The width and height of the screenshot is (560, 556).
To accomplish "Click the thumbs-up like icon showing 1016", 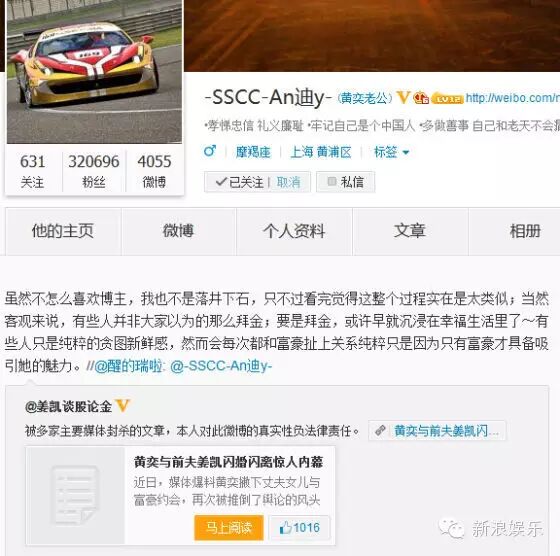I will pos(286,527).
